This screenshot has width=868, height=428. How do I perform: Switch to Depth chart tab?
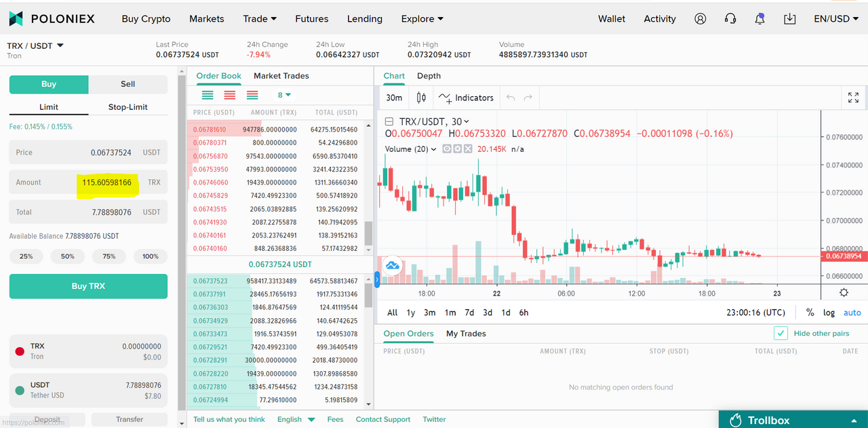pyautogui.click(x=429, y=76)
